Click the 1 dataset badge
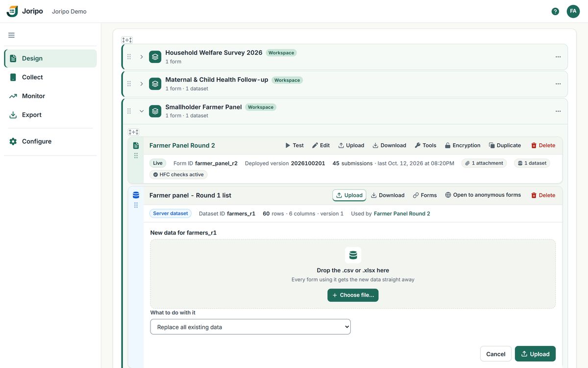Viewport: 588px width, 368px height. (x=532, y=163)
